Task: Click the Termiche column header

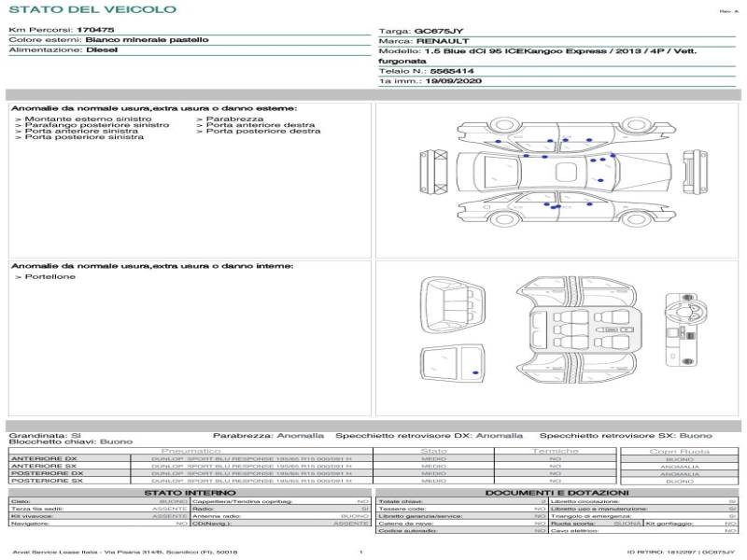Action: (x=556, y=451)
